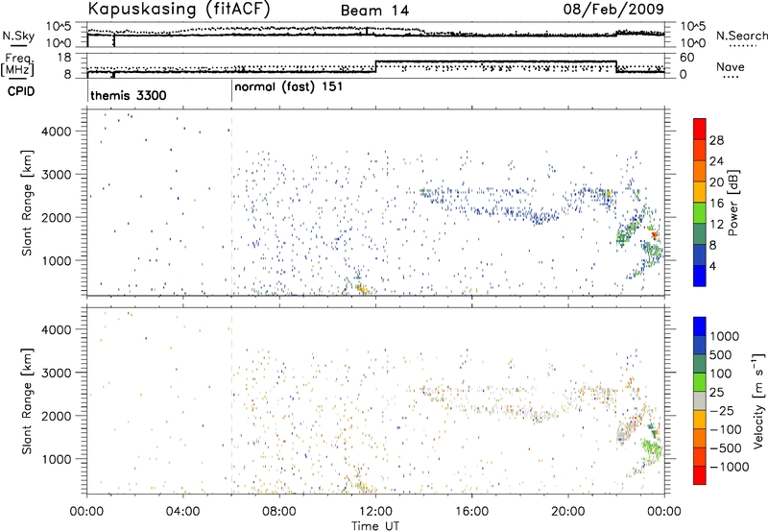The height and width of the screenshot is (532, 768).
Task: Click the '16' tick on the Power scale
Action: pyautogui.click(x=716, y=204)
